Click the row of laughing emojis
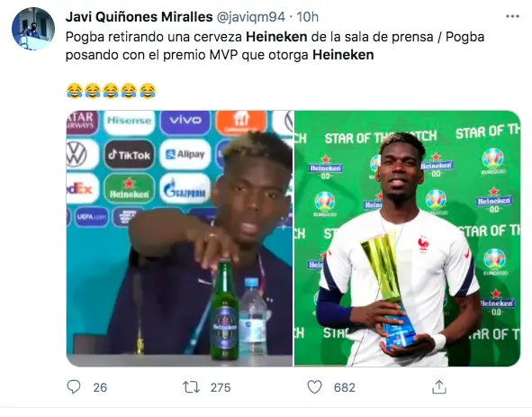Image resolution: width=532 pixels, height=417 pixels. (111, 91)
